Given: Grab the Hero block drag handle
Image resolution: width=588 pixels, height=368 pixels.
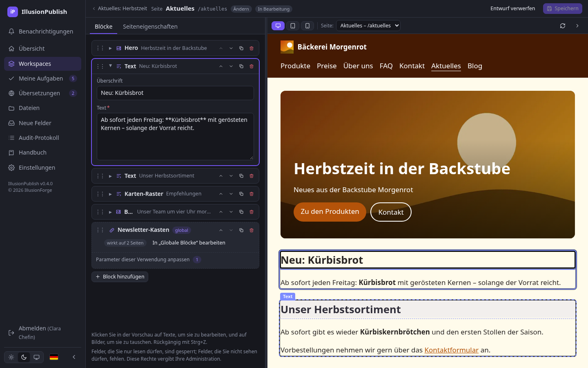Looking at the screenshot, I should click(x=100, y=48).
